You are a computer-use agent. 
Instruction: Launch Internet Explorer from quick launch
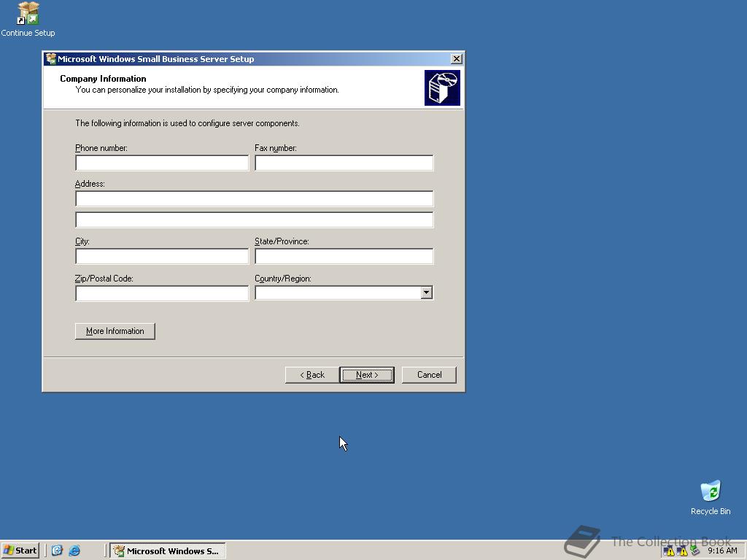coord(74,551)
